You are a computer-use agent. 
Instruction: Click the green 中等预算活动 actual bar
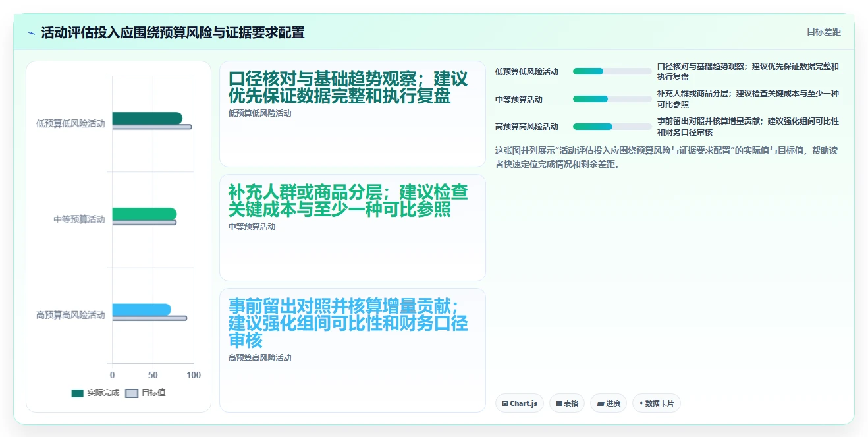(x=144, y=214)
